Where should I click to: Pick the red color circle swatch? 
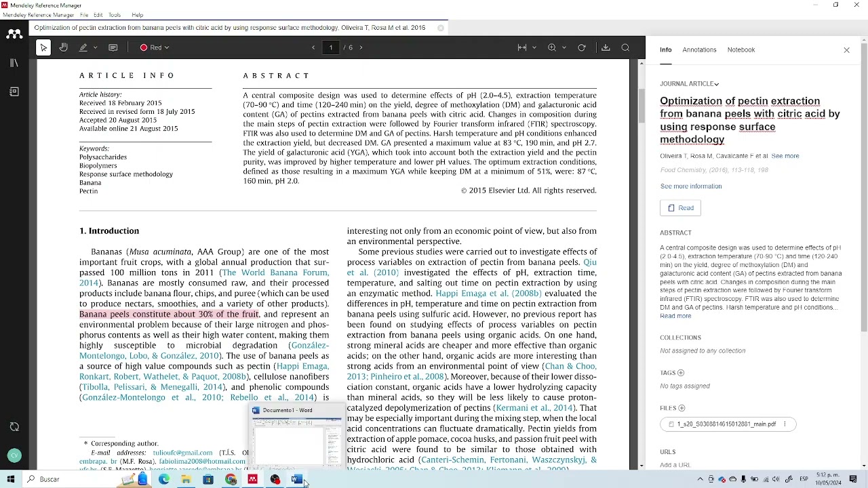tap(144, 47)
